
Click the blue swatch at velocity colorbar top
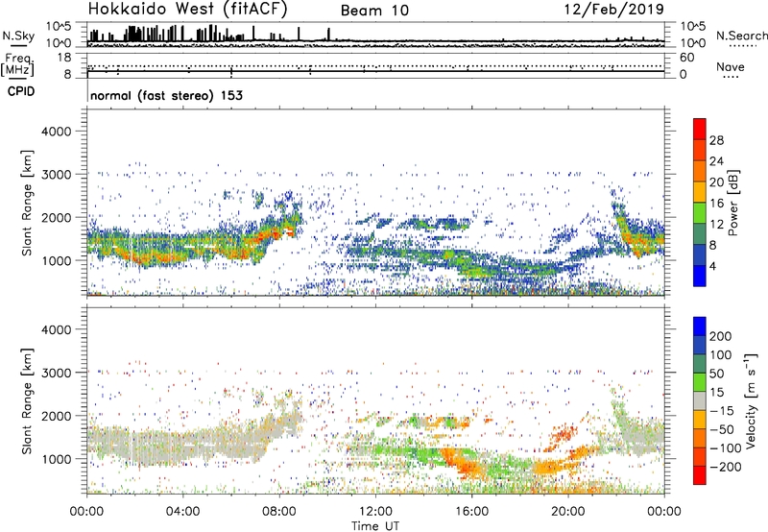click(700, 326)
